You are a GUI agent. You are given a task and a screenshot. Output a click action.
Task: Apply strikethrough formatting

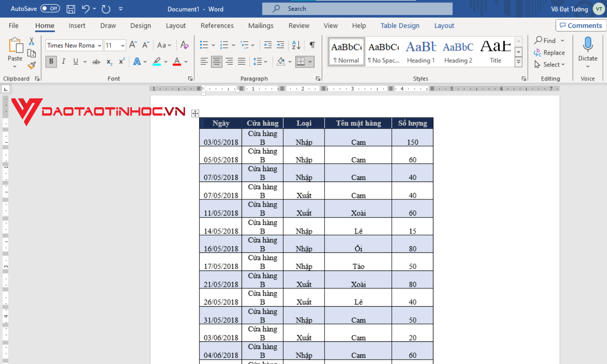pos(96,61)
